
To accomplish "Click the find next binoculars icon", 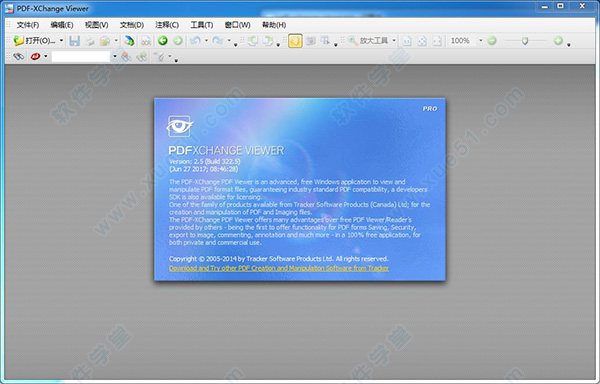I will click(x=142, y=57).
